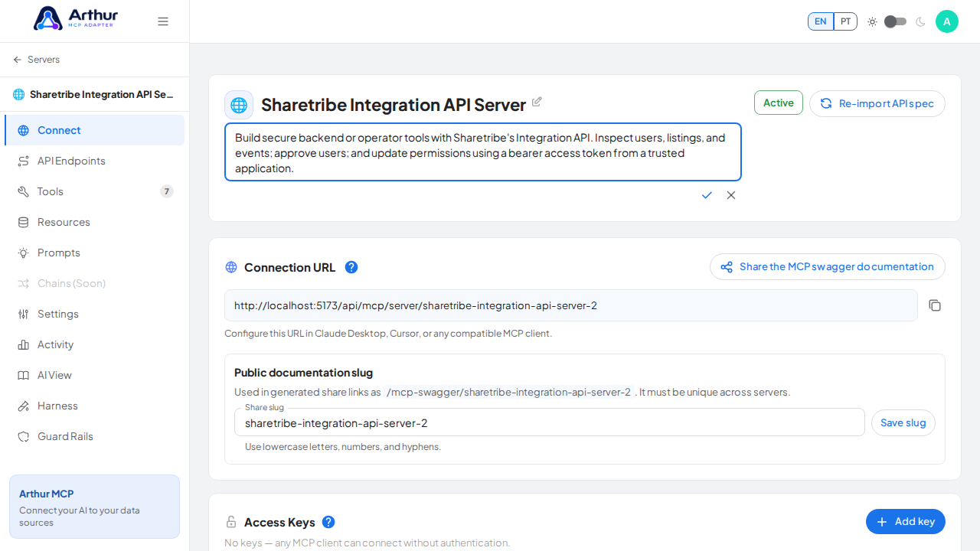This screenshot has height=551, width=980.
Task: Click the Use lowercase letters hint text
Action: [x=343, y=447]
